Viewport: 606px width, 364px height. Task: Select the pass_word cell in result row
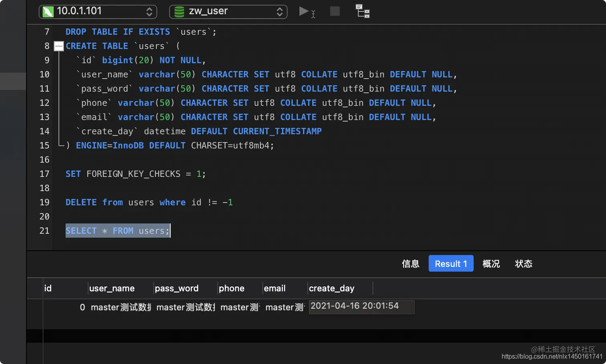[186, 307]
